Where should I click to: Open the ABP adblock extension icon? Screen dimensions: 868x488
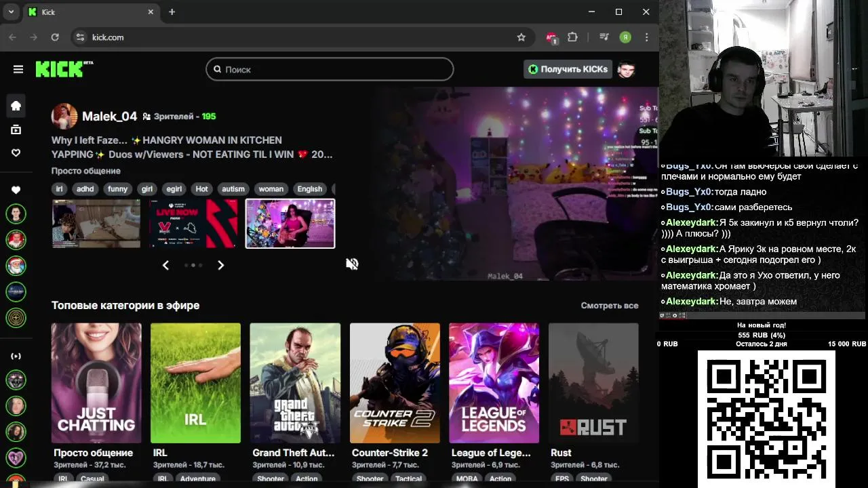click(551, 37)
